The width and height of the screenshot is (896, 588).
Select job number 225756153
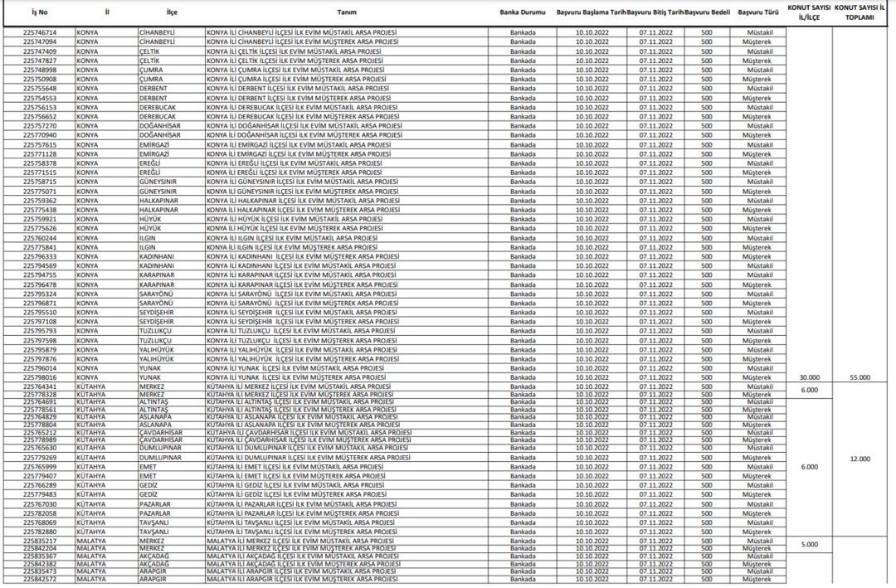point(40,108)
